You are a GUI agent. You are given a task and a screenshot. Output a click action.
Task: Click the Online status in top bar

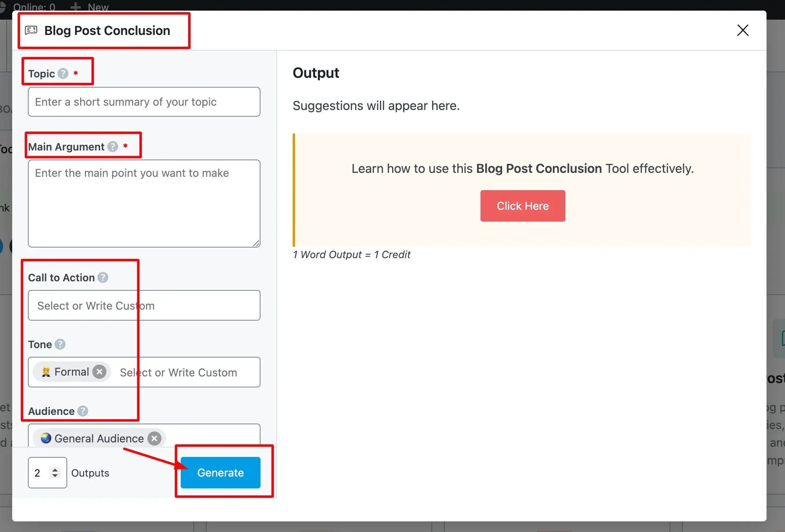pos(34,7)
